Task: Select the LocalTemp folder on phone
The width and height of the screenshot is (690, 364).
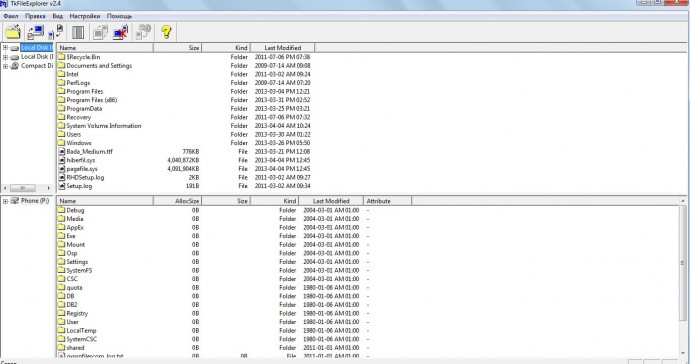Action: (81, 330)
